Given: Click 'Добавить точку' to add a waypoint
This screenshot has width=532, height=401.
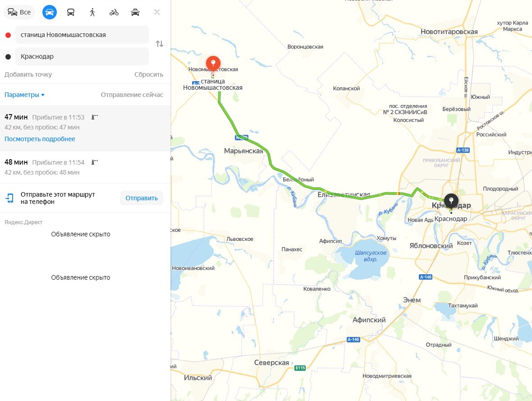Looking at the screenshot, I should 28,74.
